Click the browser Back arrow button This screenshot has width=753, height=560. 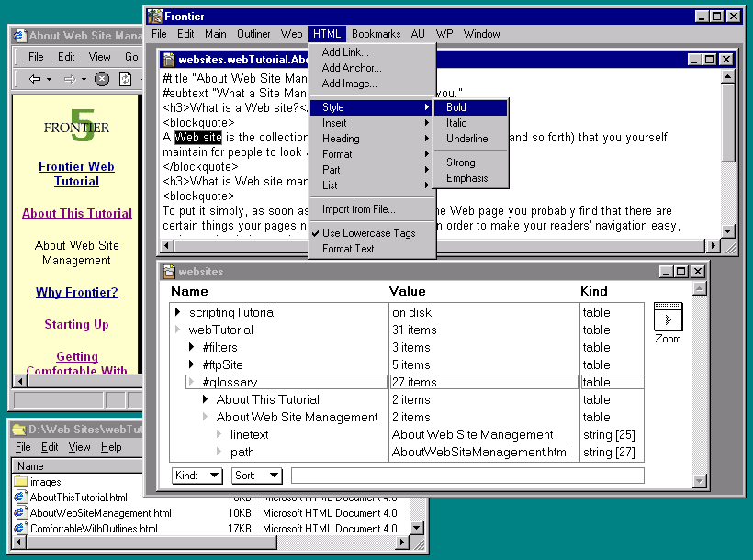click(35, 79)
